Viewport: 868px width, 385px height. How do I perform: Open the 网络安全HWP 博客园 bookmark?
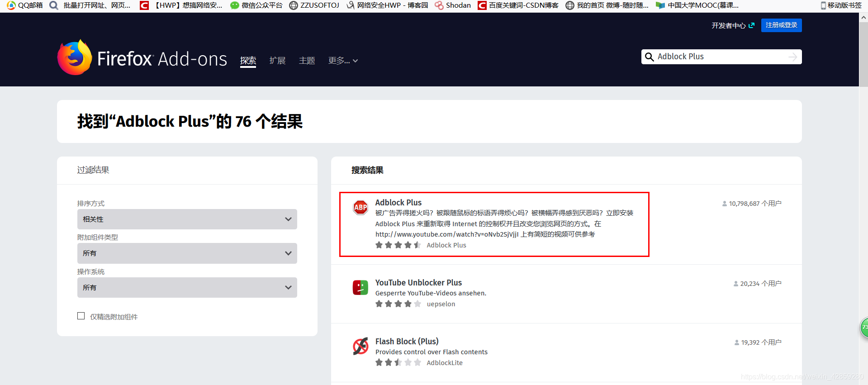[387, 5]
